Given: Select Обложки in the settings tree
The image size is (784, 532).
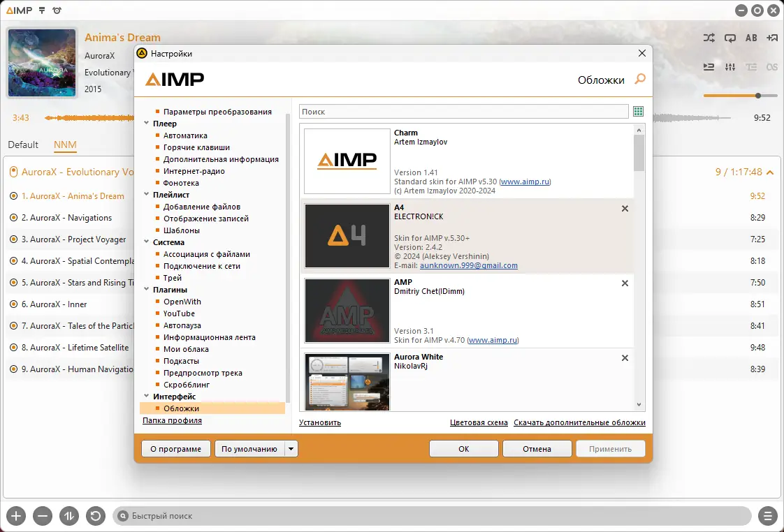Looking at the screenshot, I should pos(212,408).
